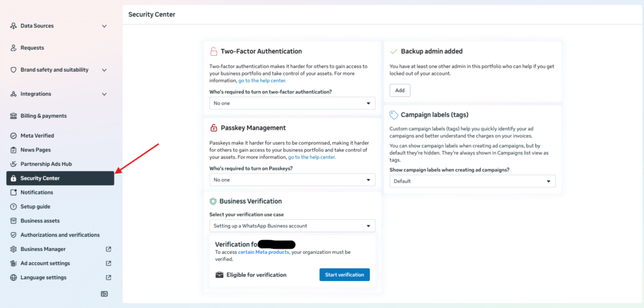Collapse the sidebar using the bottom panel icon

click(x=104, y=294)
